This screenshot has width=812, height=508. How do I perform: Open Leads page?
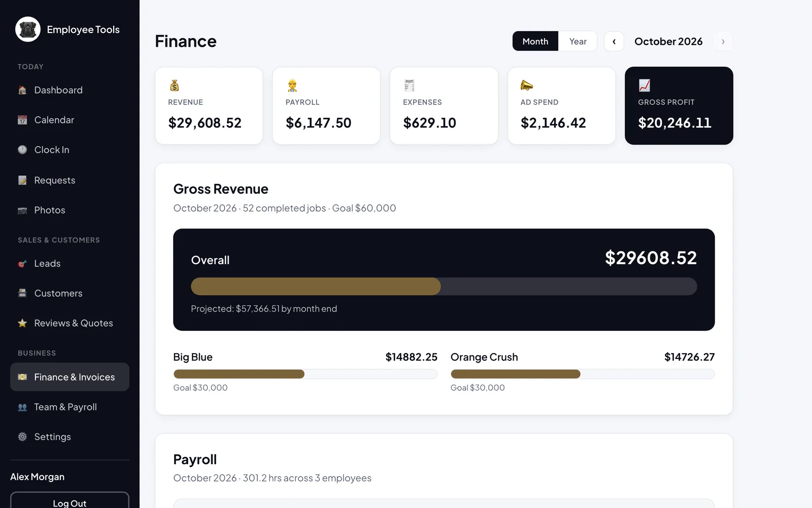[x=70, y=264]
